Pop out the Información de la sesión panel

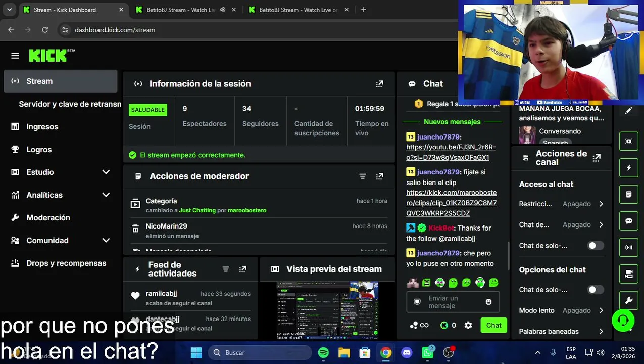(379, 84)
